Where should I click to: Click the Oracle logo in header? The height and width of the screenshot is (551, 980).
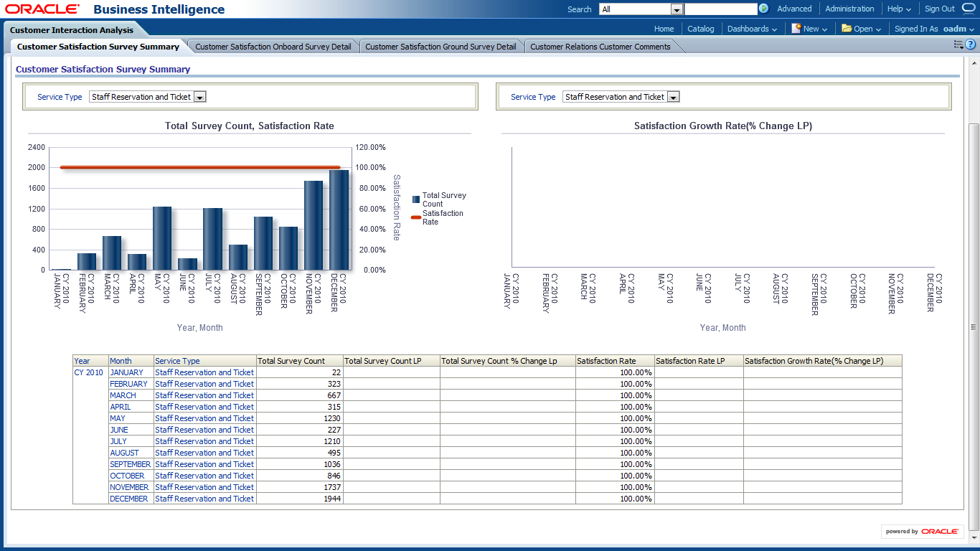click(x=42, y=9)
